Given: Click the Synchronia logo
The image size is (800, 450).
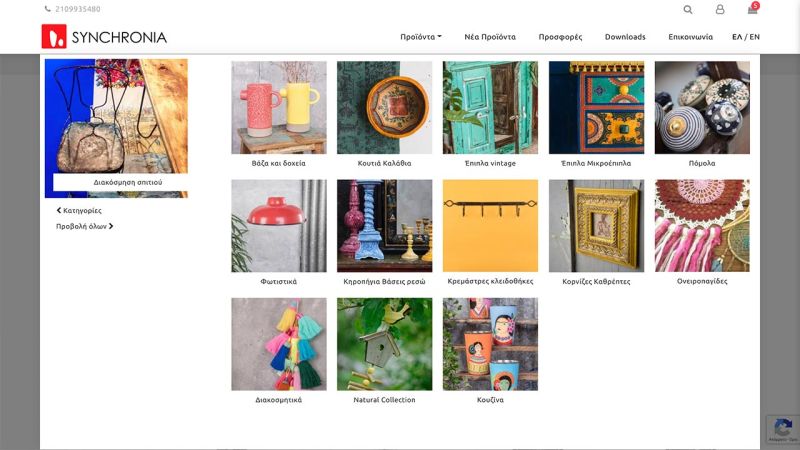Looking at the screenshot, I should 104,37.
